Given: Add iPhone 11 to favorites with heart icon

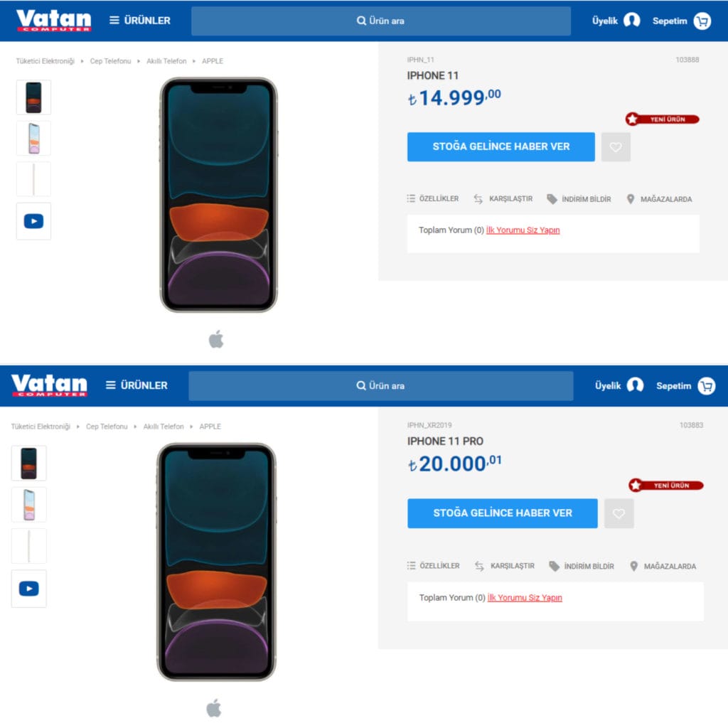Looking at the screenshot, I should (x=616, y=147).
